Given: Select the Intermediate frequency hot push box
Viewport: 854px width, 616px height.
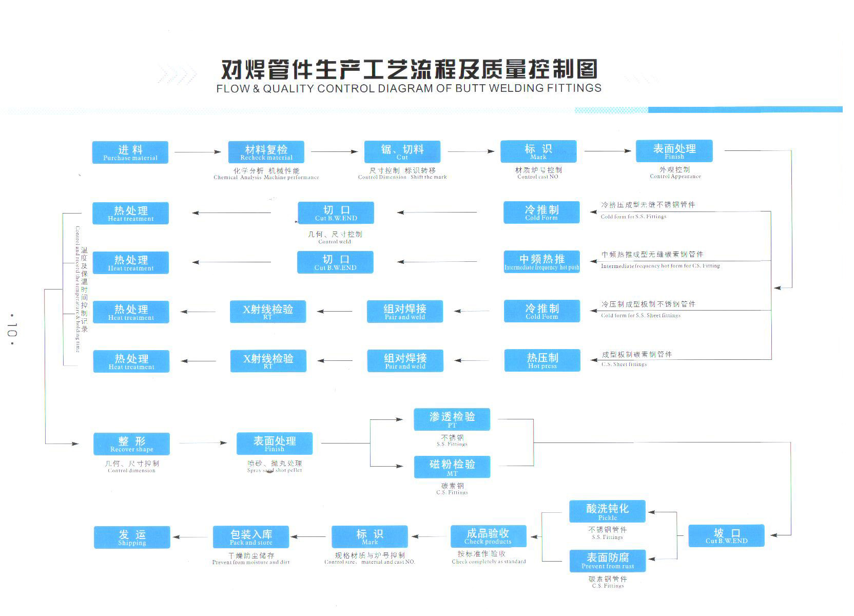Looking at the screenshot, I should pos(542,262).
